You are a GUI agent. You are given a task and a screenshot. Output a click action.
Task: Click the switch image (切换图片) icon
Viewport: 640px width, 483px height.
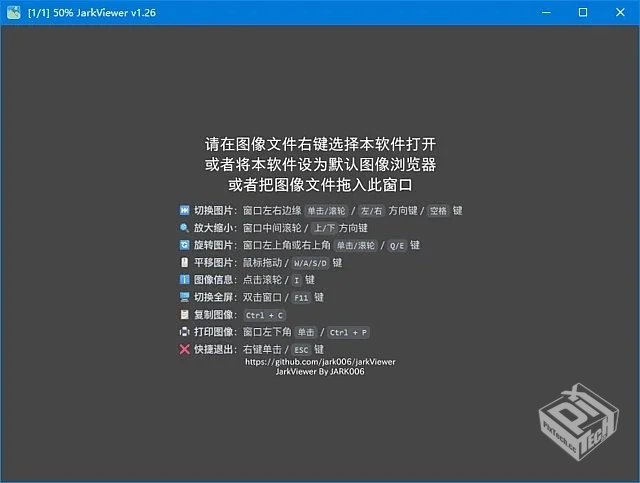[184, 210]
